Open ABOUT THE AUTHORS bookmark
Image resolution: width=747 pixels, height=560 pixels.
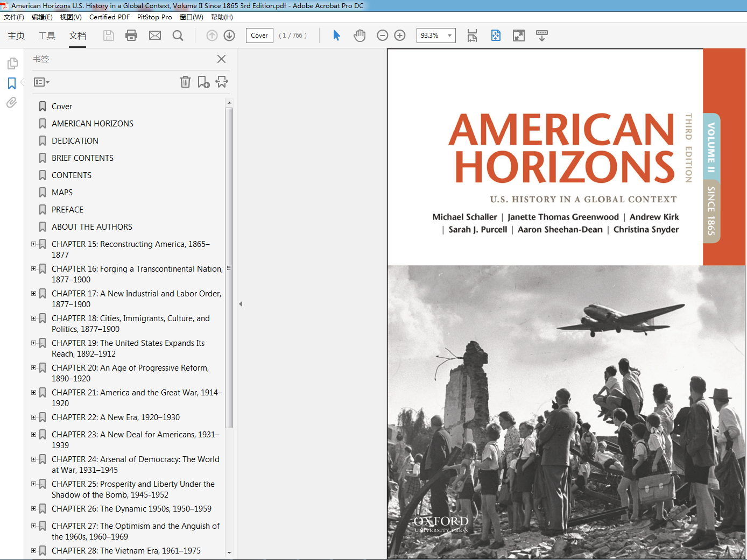coord(92,227)
